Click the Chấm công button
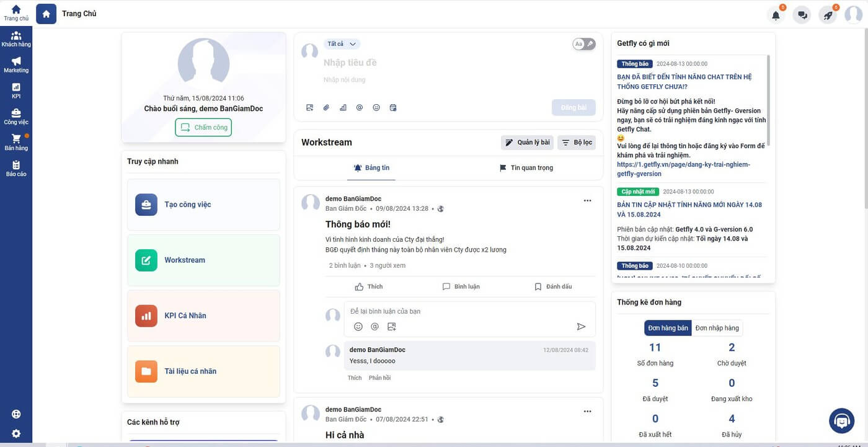 203,128
